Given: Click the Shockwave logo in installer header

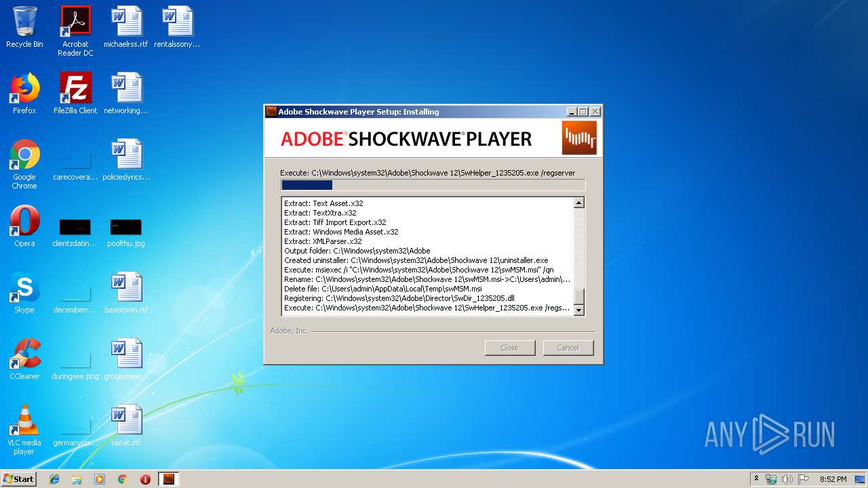Looking at the screenshot, I should pos(579,138).
